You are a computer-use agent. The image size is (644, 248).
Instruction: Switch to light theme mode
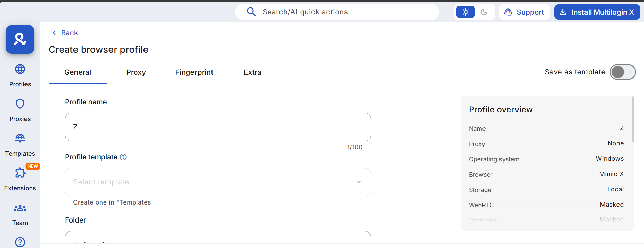pos(465,12)
